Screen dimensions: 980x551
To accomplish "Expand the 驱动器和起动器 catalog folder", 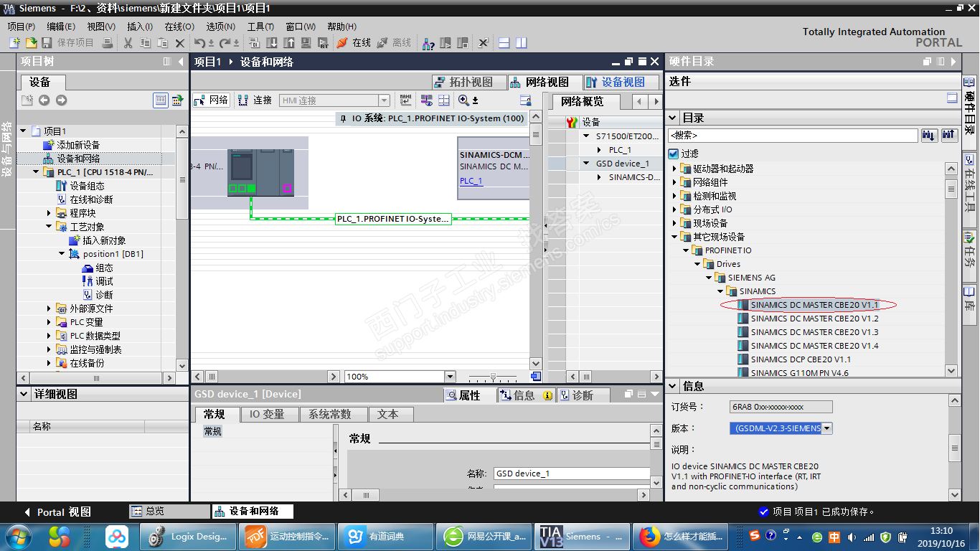I will point(674,169).
